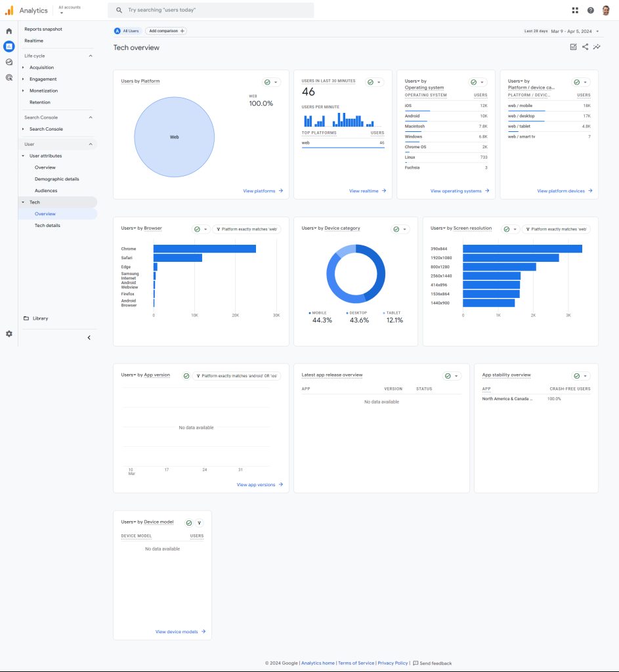The image size is (619, 672).
Task: Click the search field
Action: pyautogui.click(x=211, y=10)
